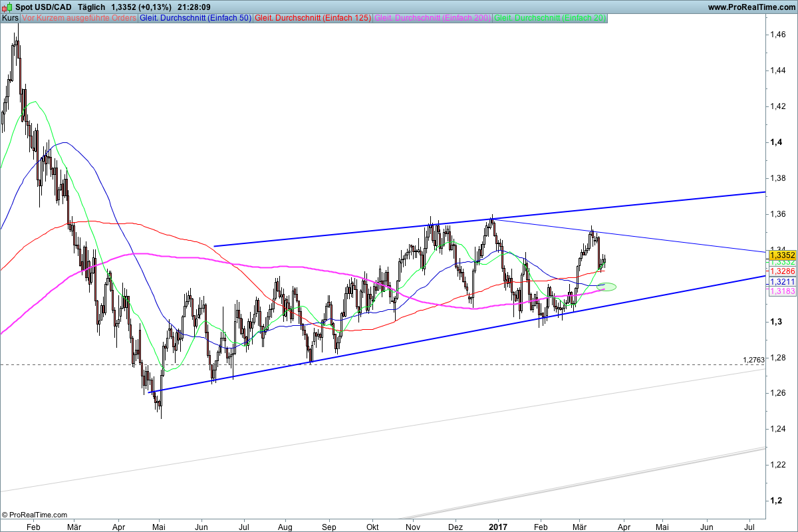Open the Vor Kurzem ausgeführte Orders tab
This screenshot has height=532, width=798.
[x=78, y=18]
